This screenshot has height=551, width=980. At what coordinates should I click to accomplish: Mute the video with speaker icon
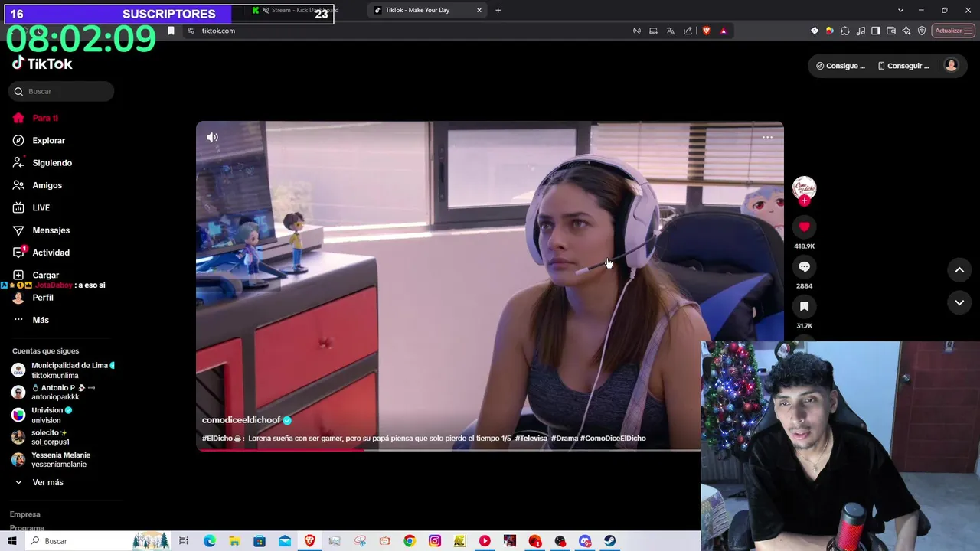tap(212, 137)
